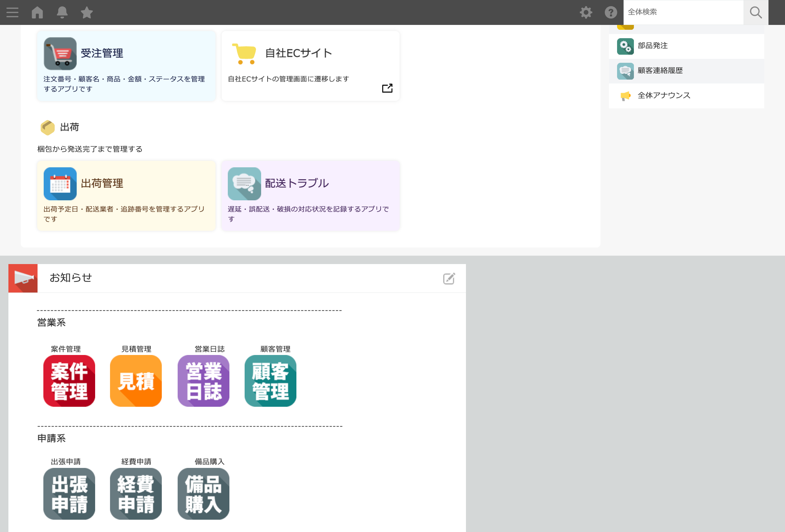Open 部品発注 gear icon in sidebar
Viewport: 785px width, 532px height.
tap(625, 46)
